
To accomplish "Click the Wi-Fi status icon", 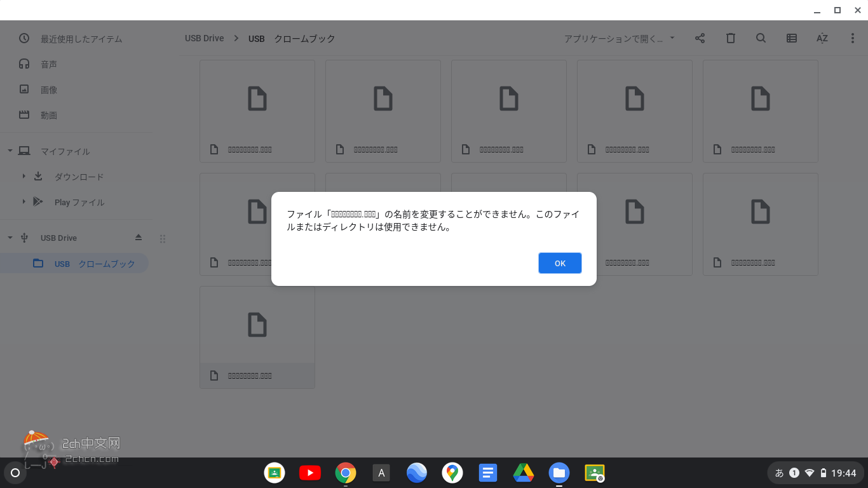I will 810,473.
